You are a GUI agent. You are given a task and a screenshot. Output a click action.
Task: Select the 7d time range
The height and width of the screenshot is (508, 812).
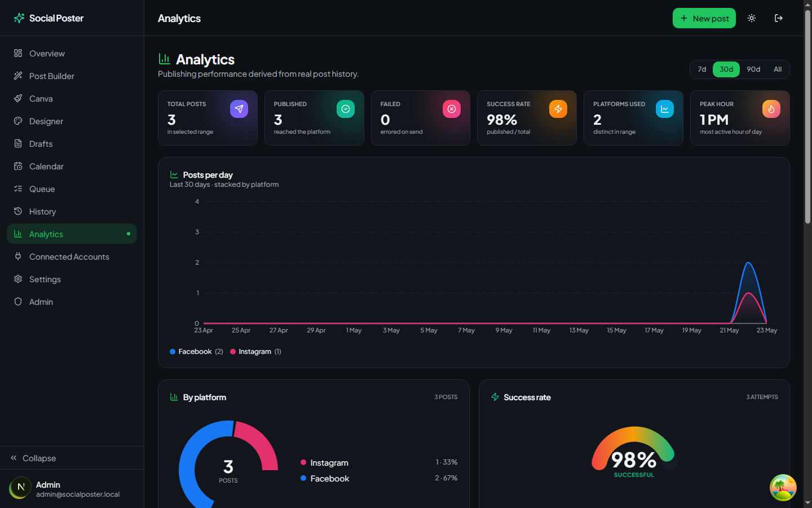pos(702,69)
